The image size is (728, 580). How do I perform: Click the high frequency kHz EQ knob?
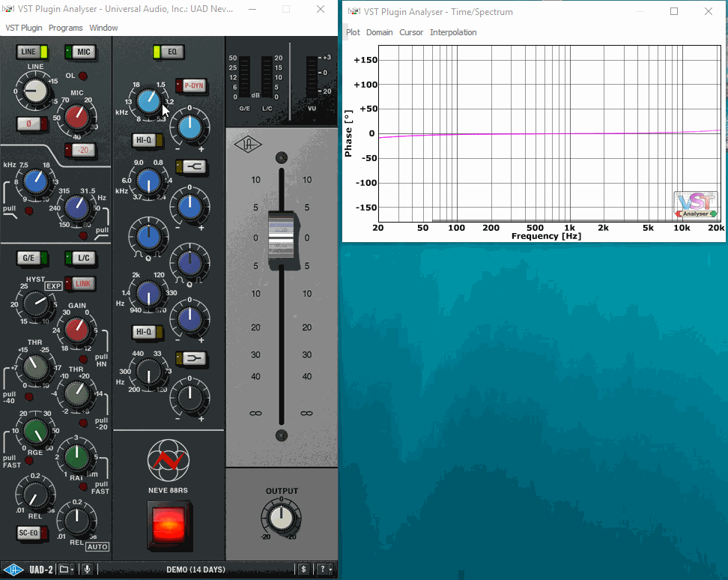pos(148,101)
